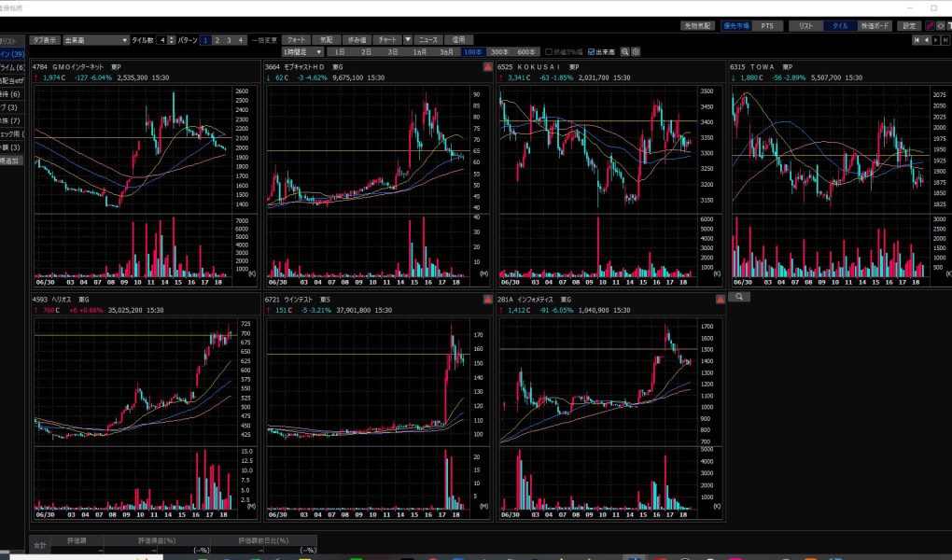Click the search icon in the empty tile
952x560 pixels.
[x=738, y=297]
